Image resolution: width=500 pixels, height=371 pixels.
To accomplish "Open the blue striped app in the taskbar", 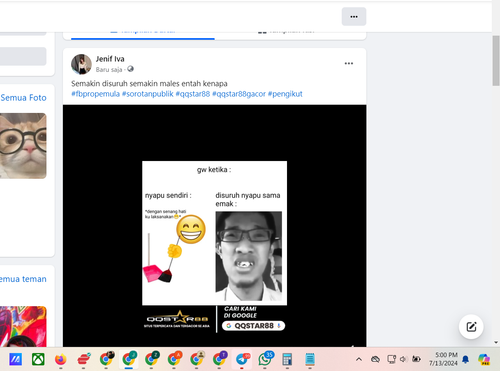I will point(15,359).
